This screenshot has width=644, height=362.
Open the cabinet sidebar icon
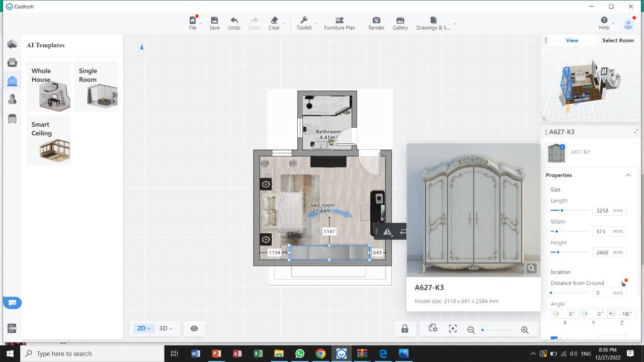[12, 119]
